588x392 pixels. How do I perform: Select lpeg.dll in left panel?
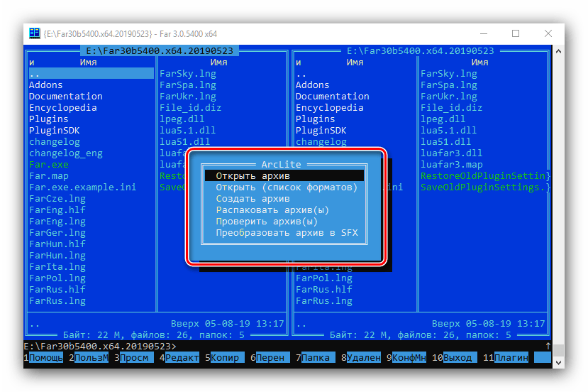(182, 119)
